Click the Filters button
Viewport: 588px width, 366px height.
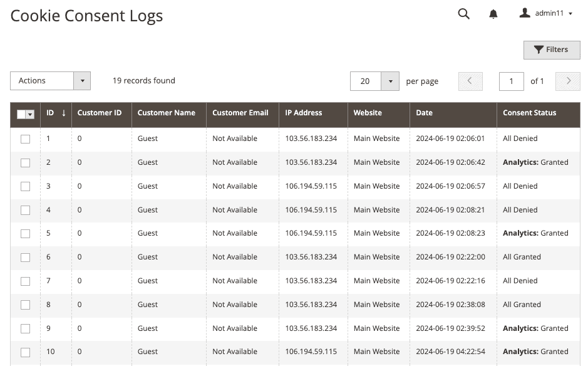pyautogui.click(x=552, y=50)
